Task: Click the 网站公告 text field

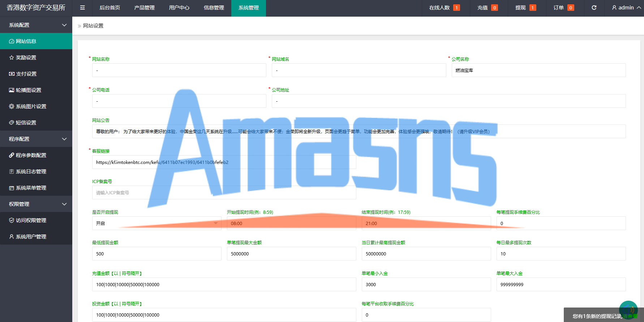Action: coord(359,131)
